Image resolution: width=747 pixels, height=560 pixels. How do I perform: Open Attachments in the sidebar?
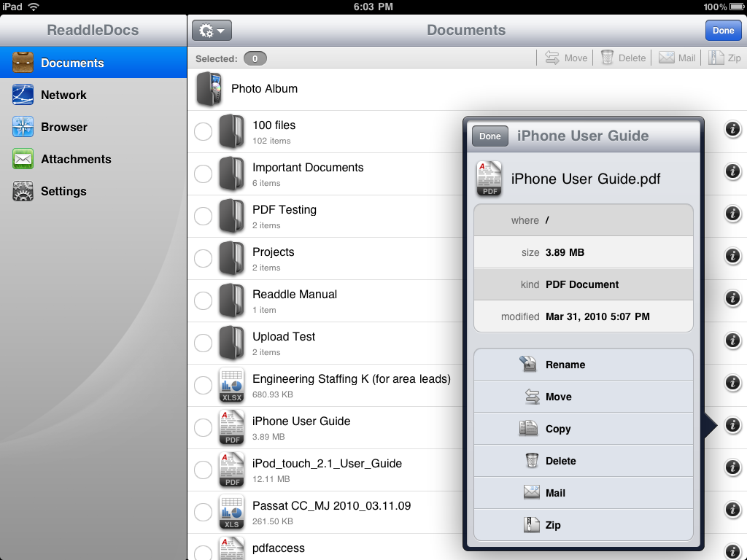(x=93, y=159)
